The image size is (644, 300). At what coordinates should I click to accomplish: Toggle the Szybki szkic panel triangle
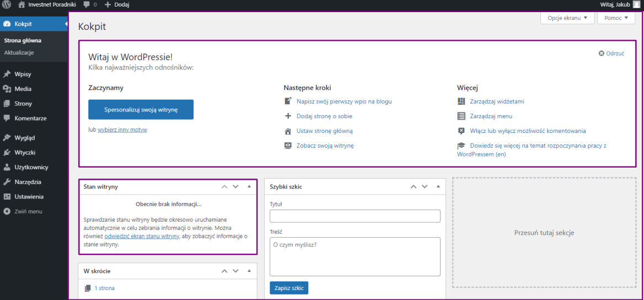click(437, 186)
